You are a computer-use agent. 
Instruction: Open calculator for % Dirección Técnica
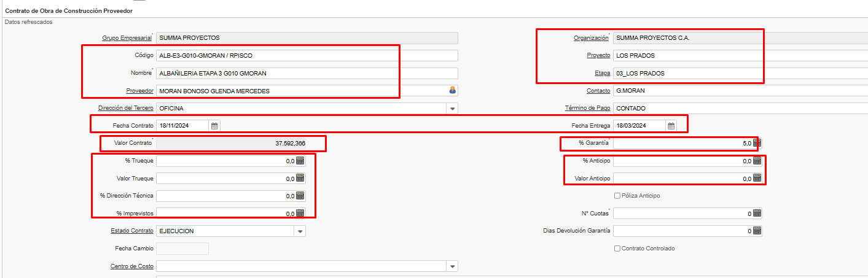click(300, 196)
